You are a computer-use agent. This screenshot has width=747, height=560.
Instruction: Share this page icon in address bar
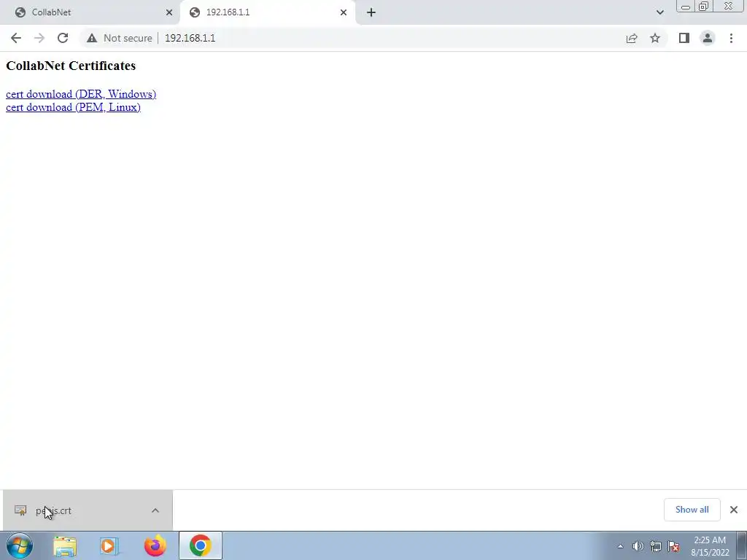pyautogui.click(x=632, y=38)
